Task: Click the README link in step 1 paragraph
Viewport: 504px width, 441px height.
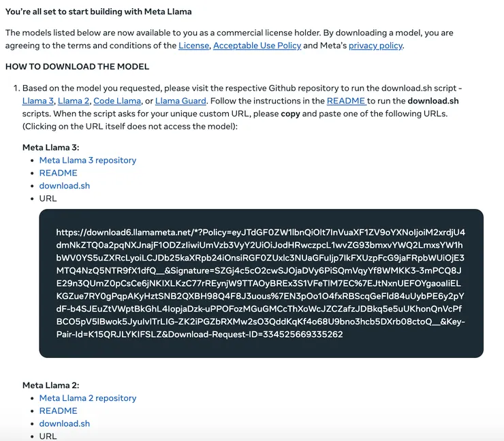Action: [x=346, y=101]
